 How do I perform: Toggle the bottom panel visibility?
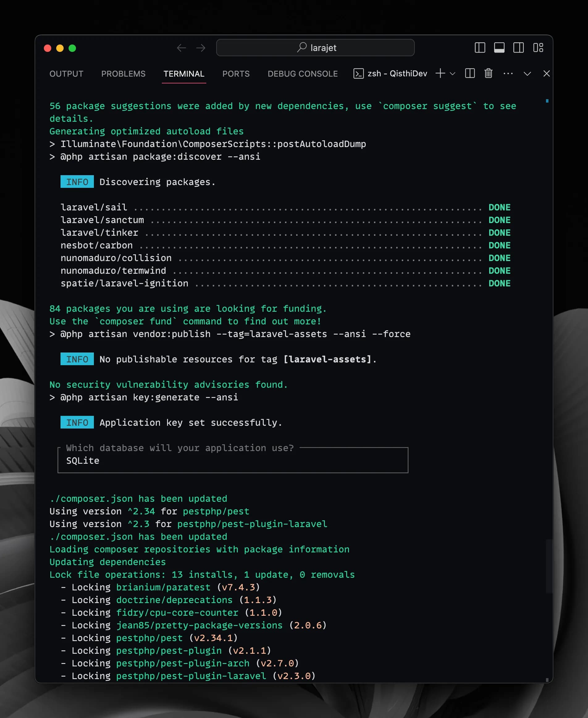point(499,48)
